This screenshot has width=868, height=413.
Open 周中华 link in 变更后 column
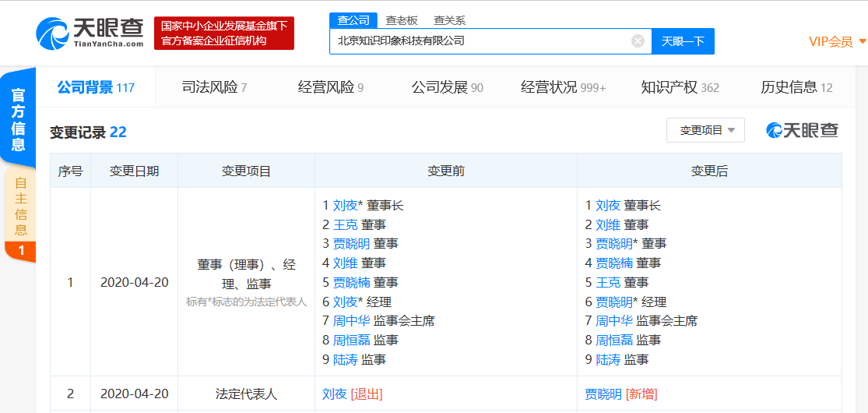pyautogui.click(x=614, y=320)
